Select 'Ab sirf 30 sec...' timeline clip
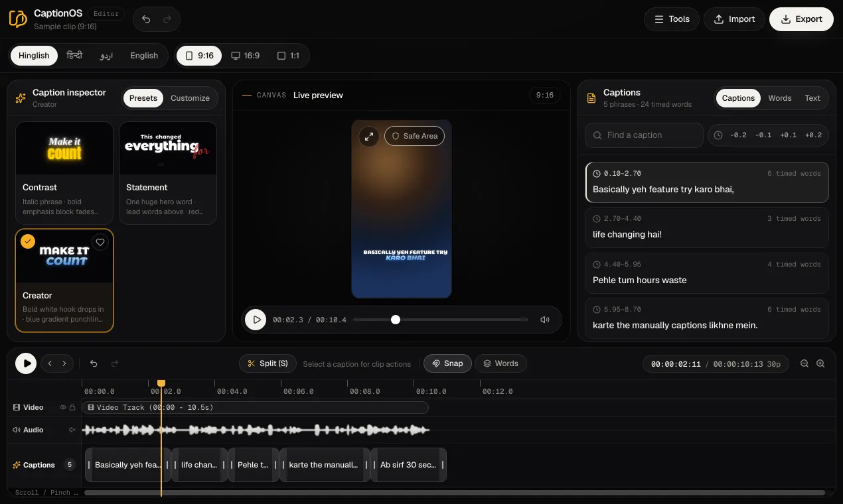Viewport: 843px width, 504px height. pos(408,465)
